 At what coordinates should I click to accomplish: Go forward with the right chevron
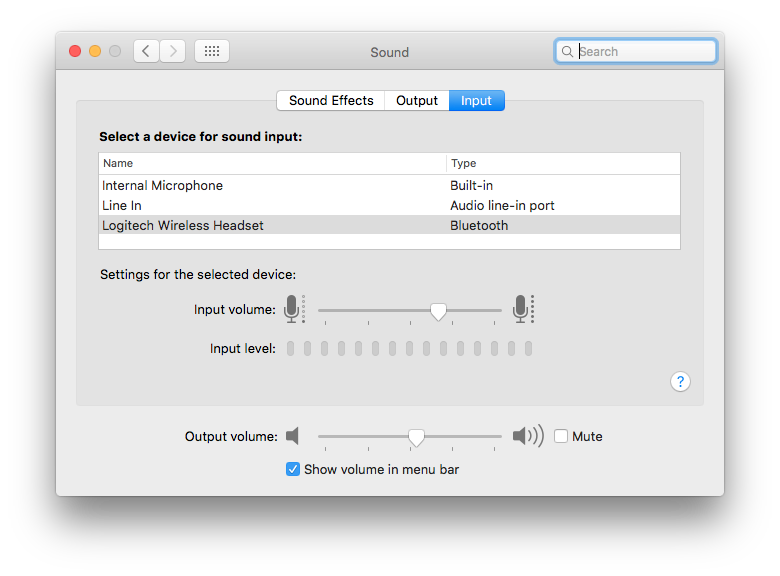point(173,51)
